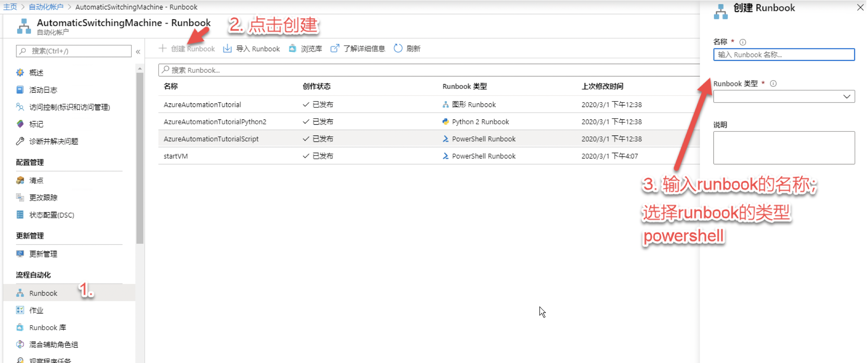Click the sidebar 搜索(Ctrl+/) search box
This screenshot has width=868, height=363.
[74, 51]
